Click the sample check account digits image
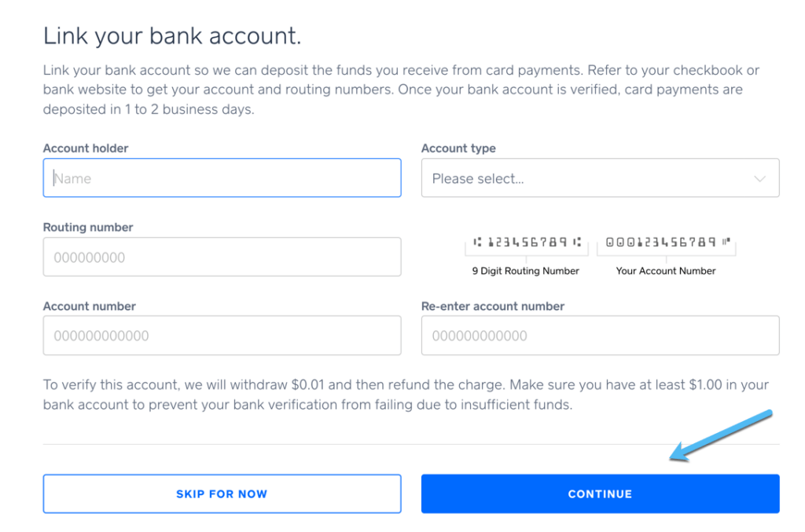 tap(667, 242)
